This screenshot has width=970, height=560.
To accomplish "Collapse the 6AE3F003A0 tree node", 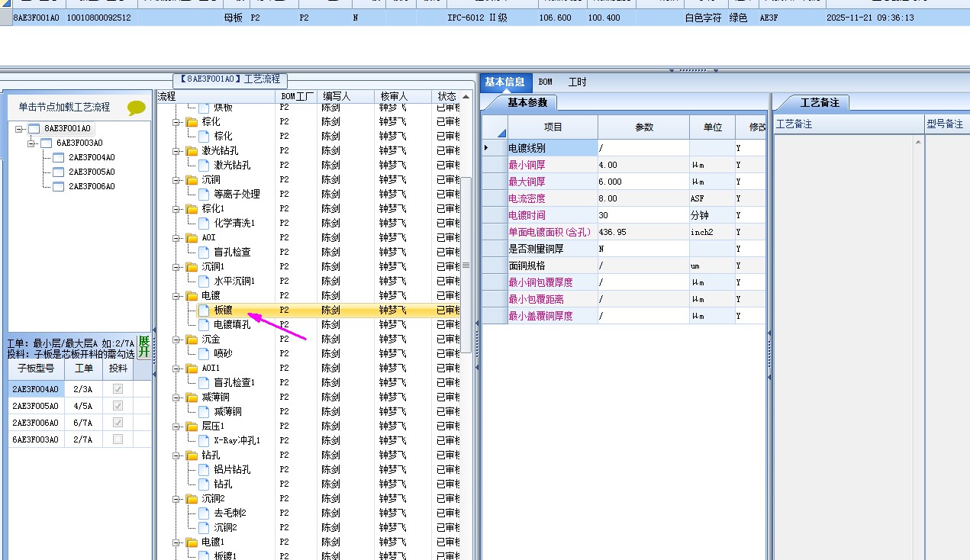I will (x=31, y=143).
